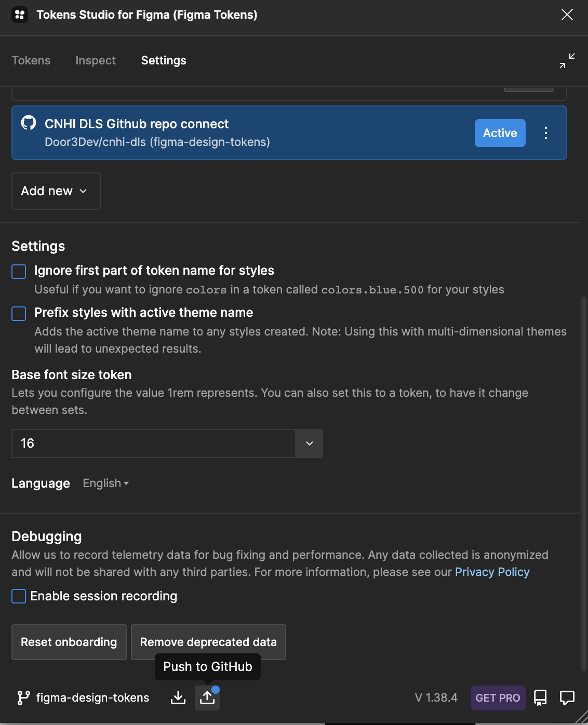Switch to the Tokens tab
The height and width of the screenshot is (725, 588).
pos(31,60)
